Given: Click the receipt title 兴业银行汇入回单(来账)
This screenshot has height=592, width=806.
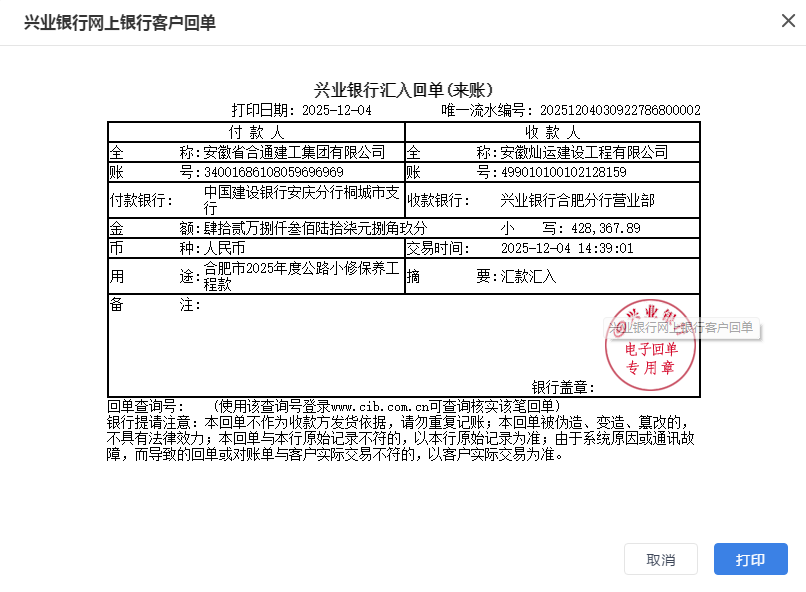Looking at the screenshot, I should [x=403, y=90].
